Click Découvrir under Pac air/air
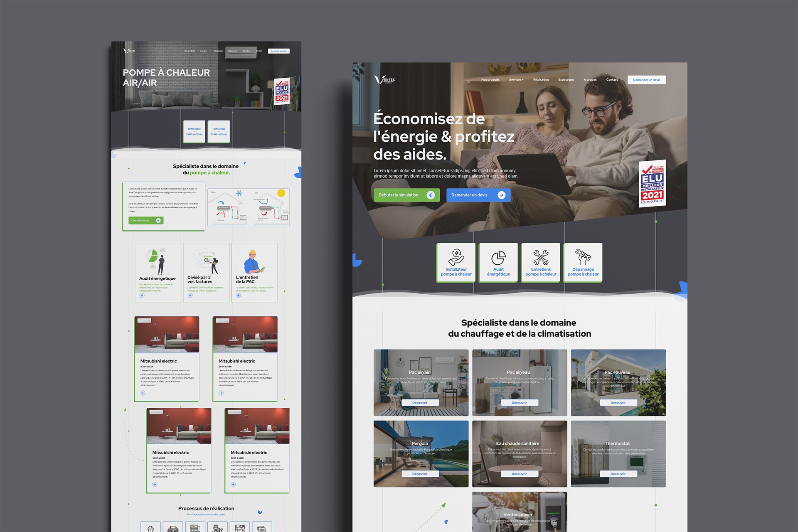The height and width of the screenshot is (532, 798). [x=420, y=403]
